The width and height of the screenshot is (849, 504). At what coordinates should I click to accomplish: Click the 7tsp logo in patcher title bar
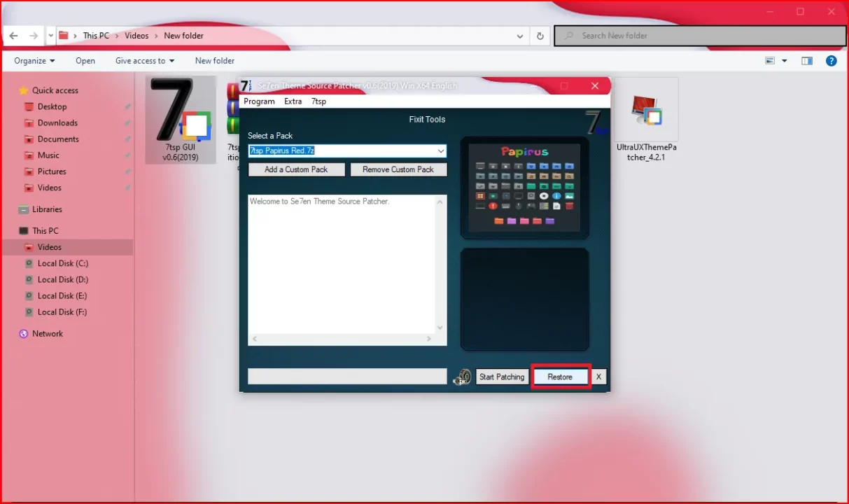[246, 86]
